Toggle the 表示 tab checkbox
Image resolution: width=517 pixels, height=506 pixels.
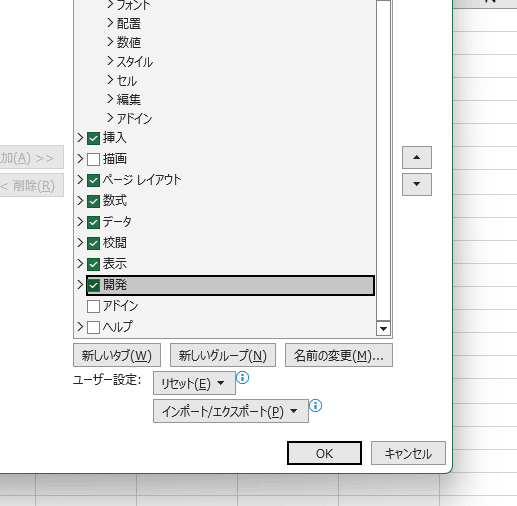tap(93, 264)
